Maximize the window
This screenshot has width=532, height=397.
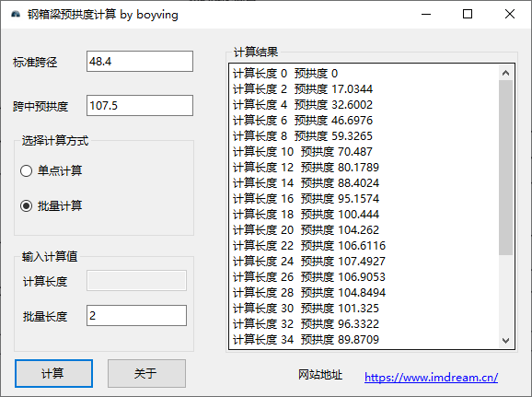(x=468, y=14)
